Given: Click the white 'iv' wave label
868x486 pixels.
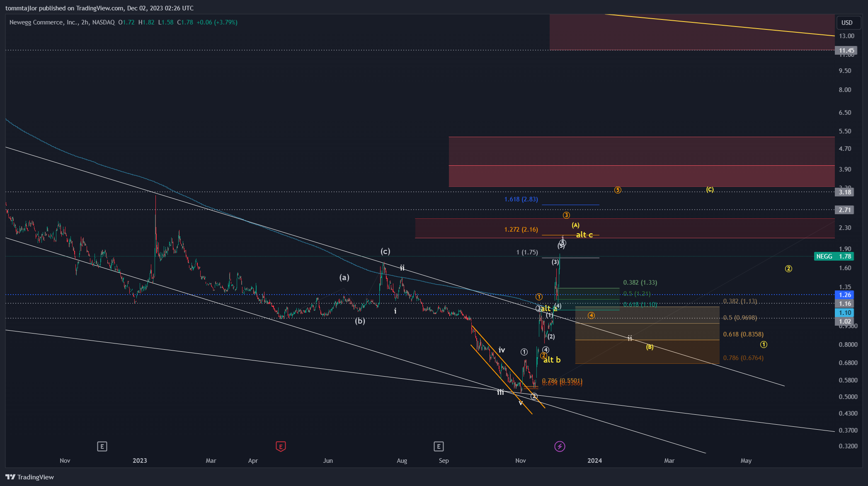Looking at the screenshot, I should pyautogui.click(x=502, y=350).
